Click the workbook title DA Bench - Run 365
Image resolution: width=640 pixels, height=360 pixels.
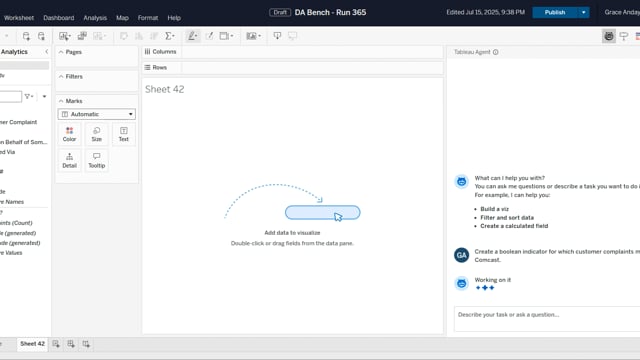330,13
